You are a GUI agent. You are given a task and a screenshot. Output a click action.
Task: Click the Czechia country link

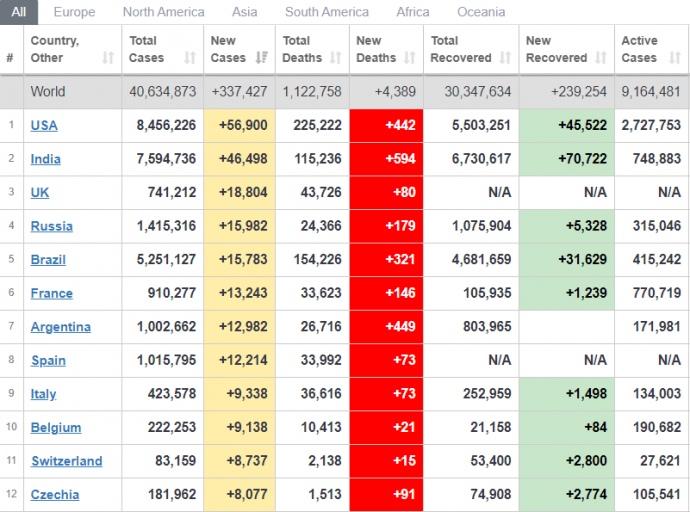pos(55,495)
